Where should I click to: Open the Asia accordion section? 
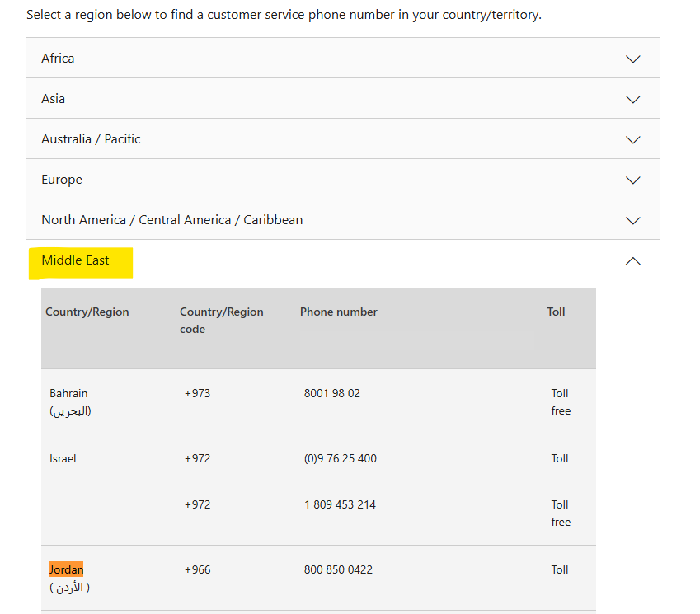342,99
